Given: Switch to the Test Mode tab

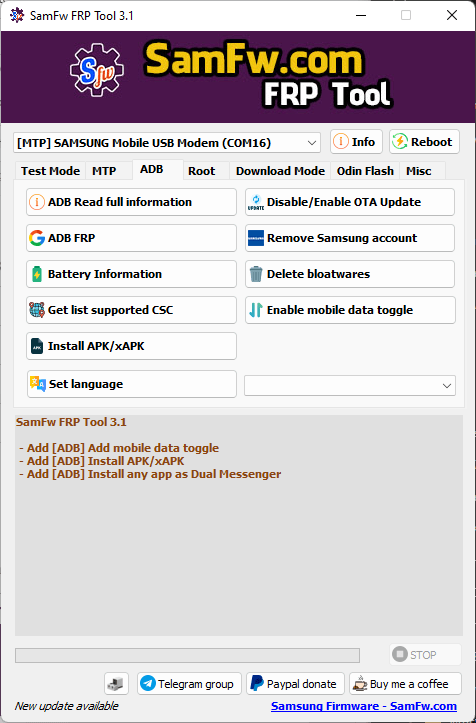Looking at the screenshot, I should tap(50, 171).
